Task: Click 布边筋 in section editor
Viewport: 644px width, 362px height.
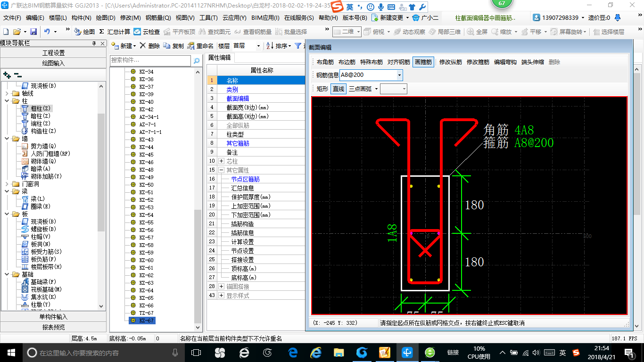Action: tap(347, 62)
